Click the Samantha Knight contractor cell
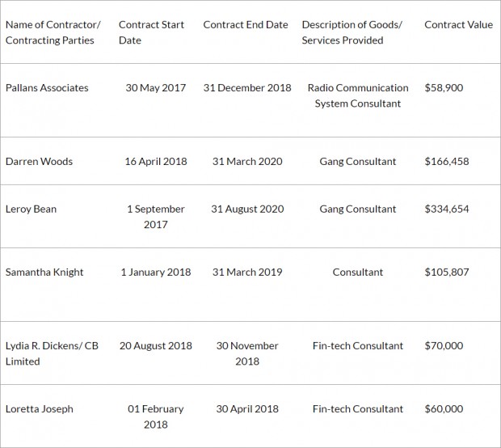Viewport: 501px width, 448px height. pyautogui.click(x=44, y=273)
